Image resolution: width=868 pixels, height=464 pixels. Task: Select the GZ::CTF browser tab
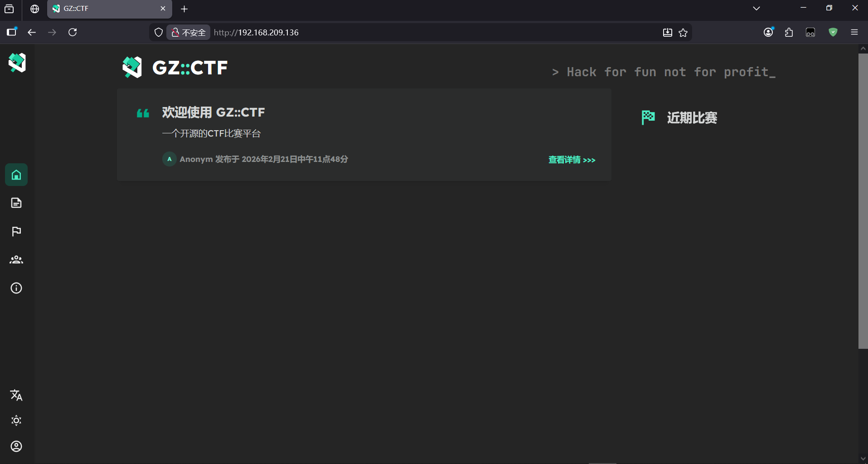(104, 9)
